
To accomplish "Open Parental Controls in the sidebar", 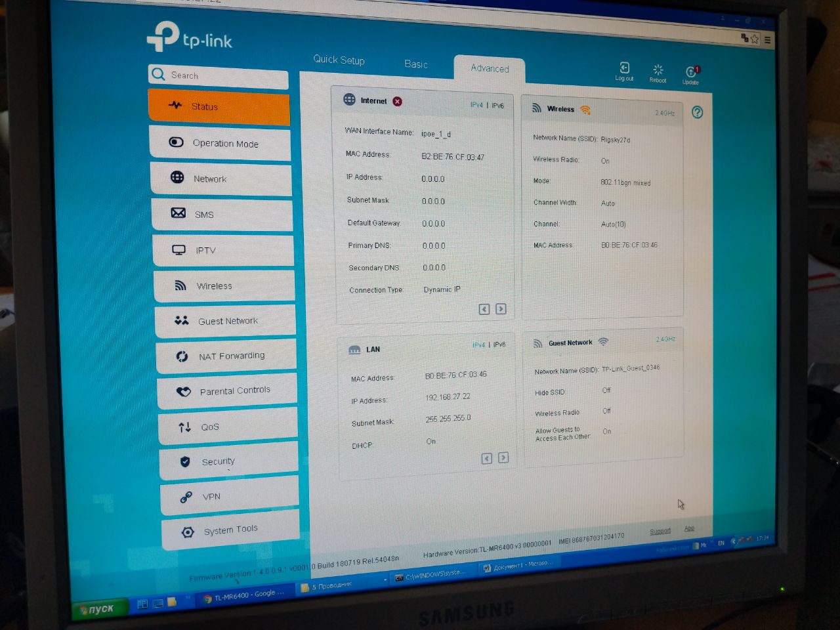I will pos(228,391).
